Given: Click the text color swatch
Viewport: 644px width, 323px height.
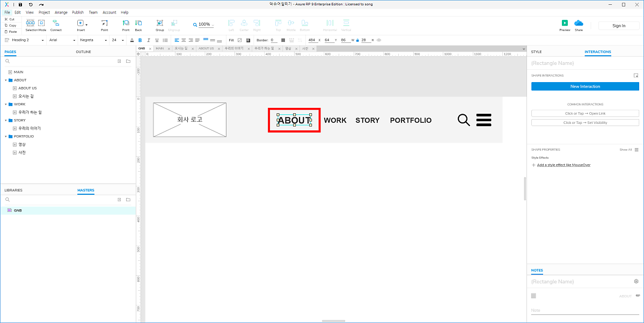Looking at the screenshot, I should tap(132, 40).
